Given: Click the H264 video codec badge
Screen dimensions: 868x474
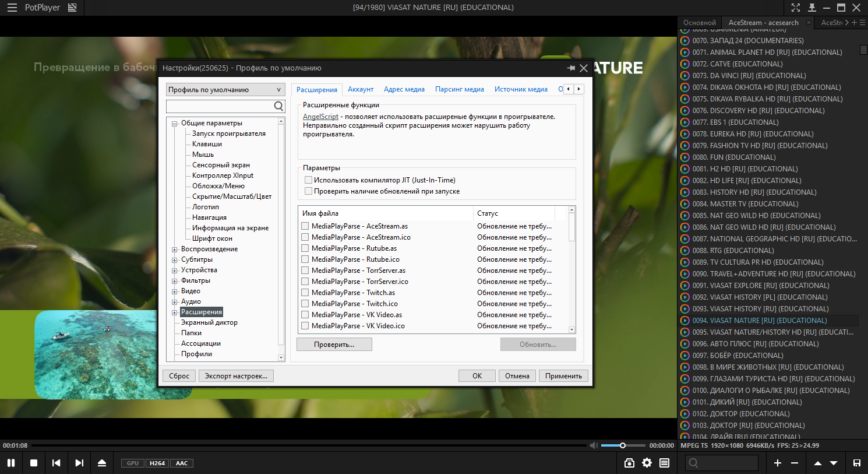Looking at the screenshot, I should [x=157, y=464].
